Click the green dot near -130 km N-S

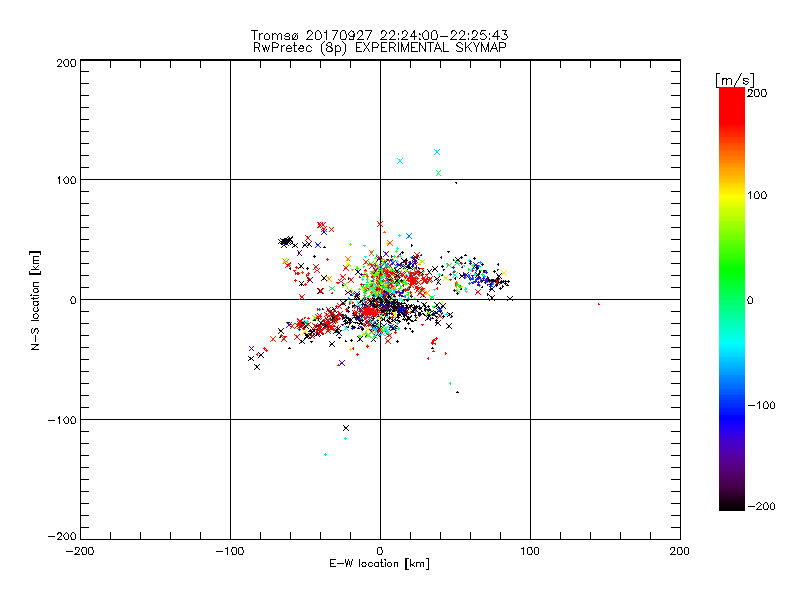[x=326, y=454]
